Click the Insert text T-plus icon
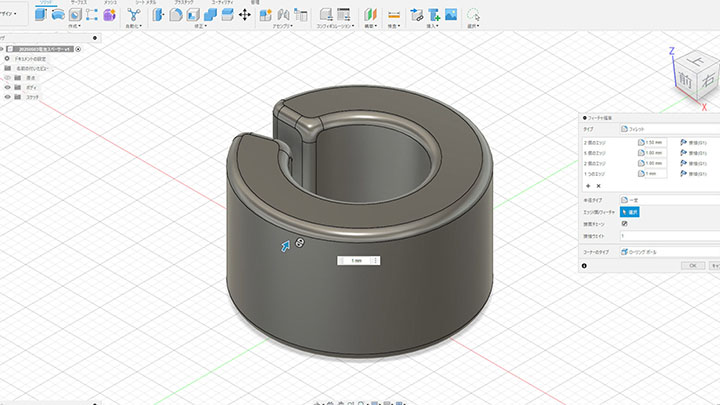This screenshot has height=405, width=720. coord(434,15)
